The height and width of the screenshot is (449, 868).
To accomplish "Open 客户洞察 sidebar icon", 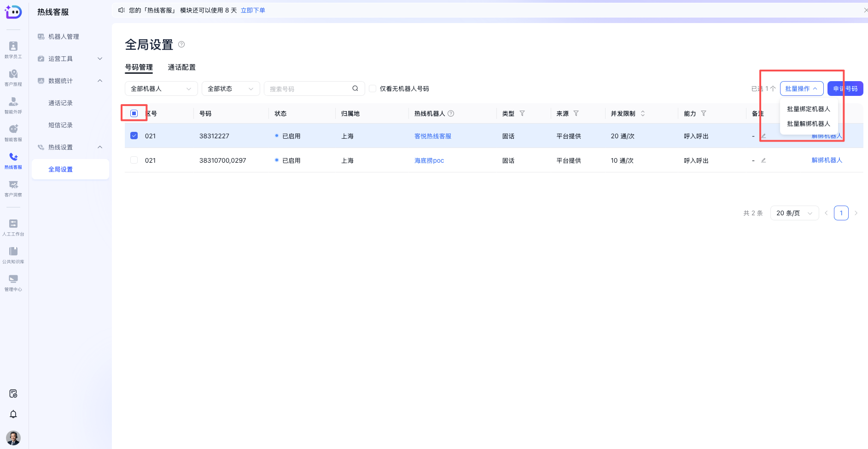I will point(13,188).
